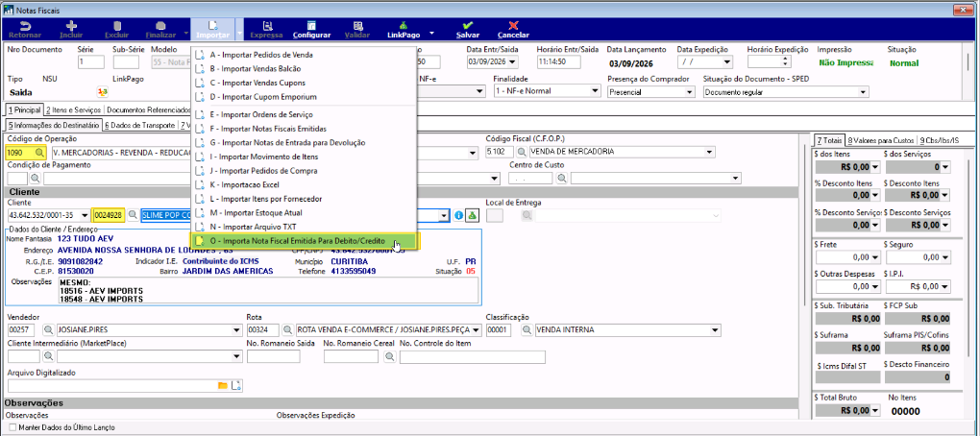Click the Horário Entr/Saida time field
The width and height of the screenshot is (980, 436).
pos(561,61)
